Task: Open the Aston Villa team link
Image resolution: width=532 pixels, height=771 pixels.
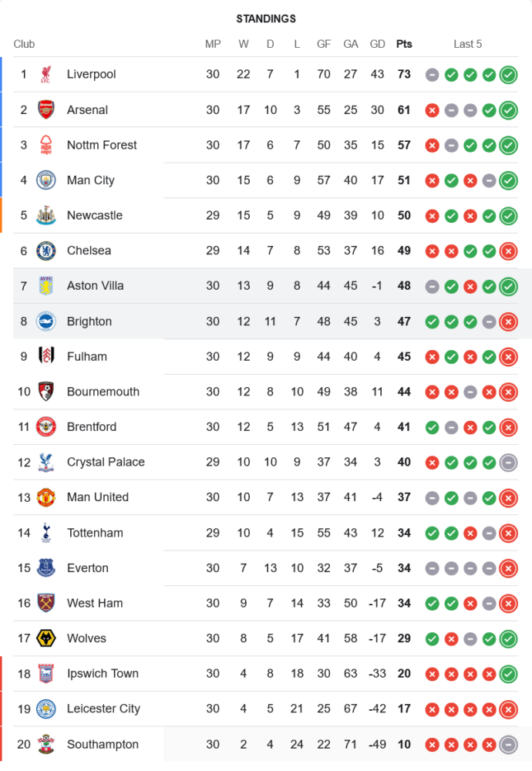Action: coord(95,286)
